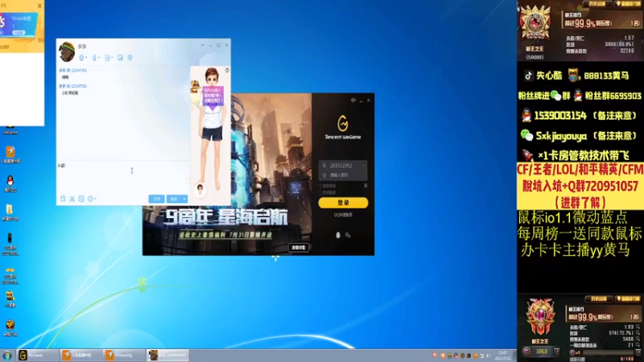Expand the send file dropdown arrow in QQ chat
644x362 pixels.
click(112, 58)
